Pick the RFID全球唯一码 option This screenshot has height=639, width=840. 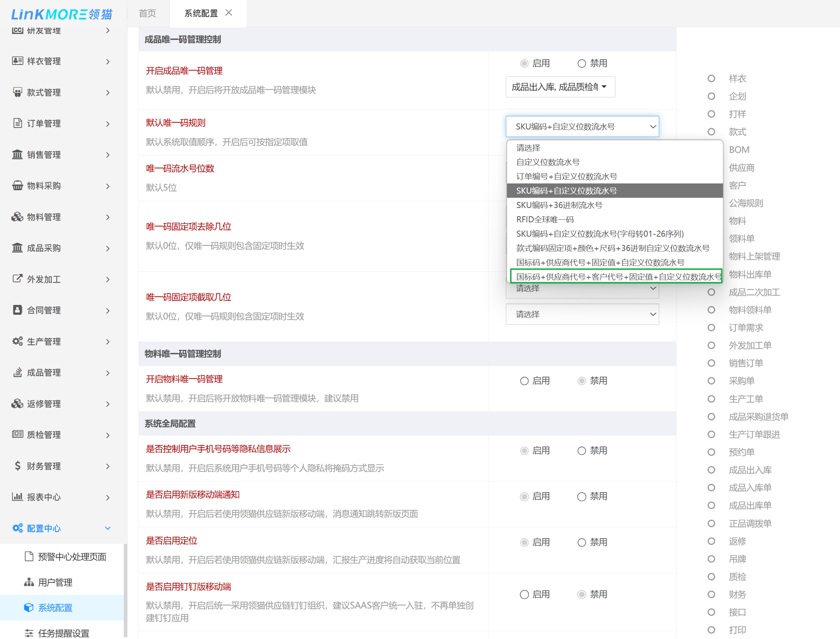coord(545,219)
